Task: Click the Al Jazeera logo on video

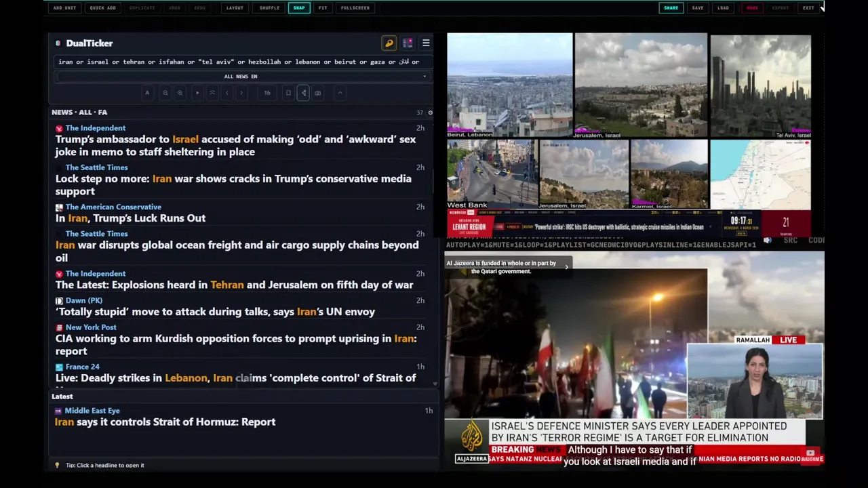Action: pos(471,441)
